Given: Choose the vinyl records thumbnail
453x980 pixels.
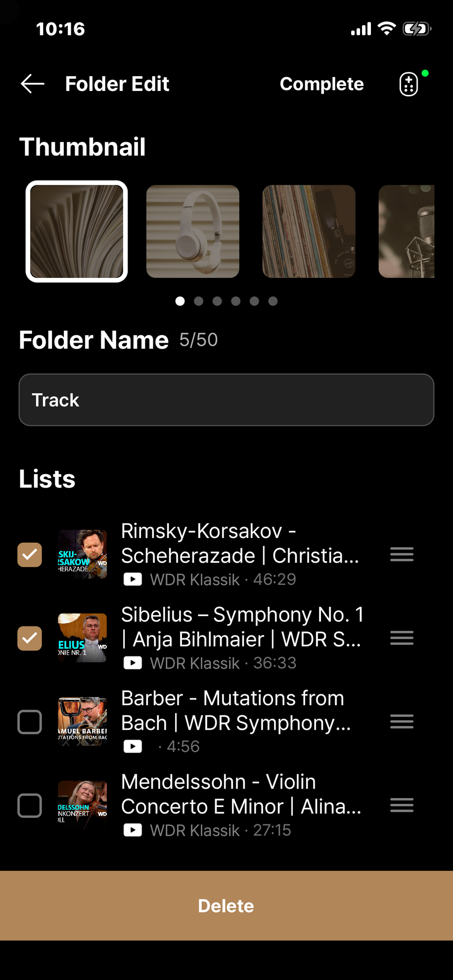Looking at the screenshot, I should click(x=309, y=231).
